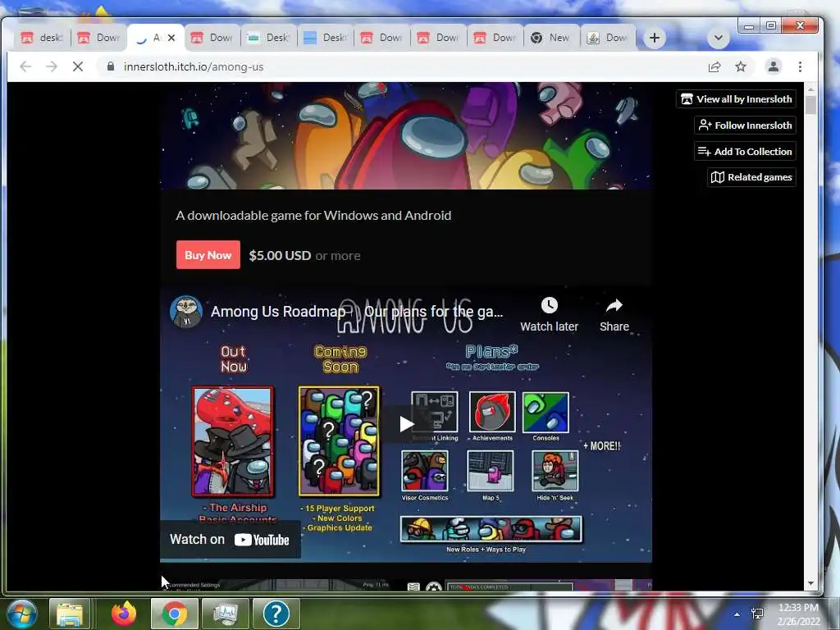
Task: Bookmark this page with the star
Action: point(741,66)
